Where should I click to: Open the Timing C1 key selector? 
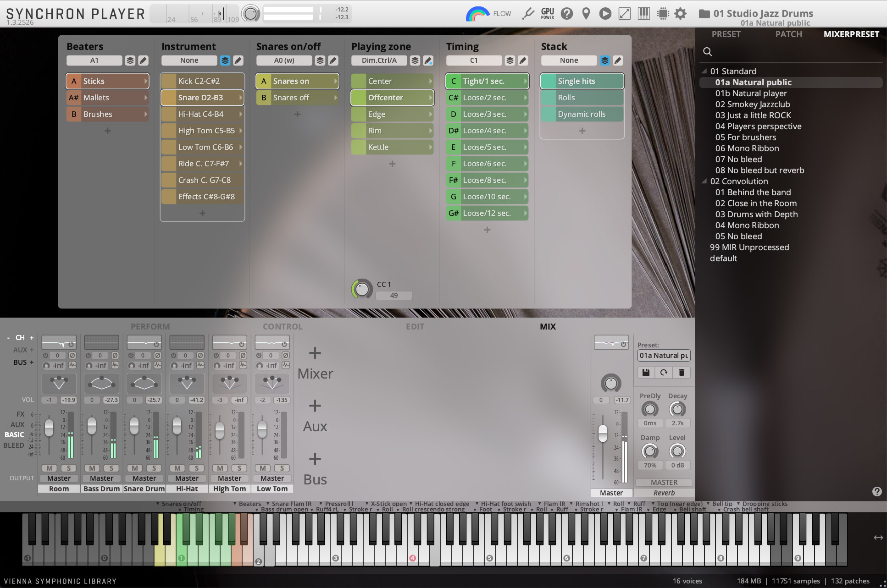pos(474,60)
